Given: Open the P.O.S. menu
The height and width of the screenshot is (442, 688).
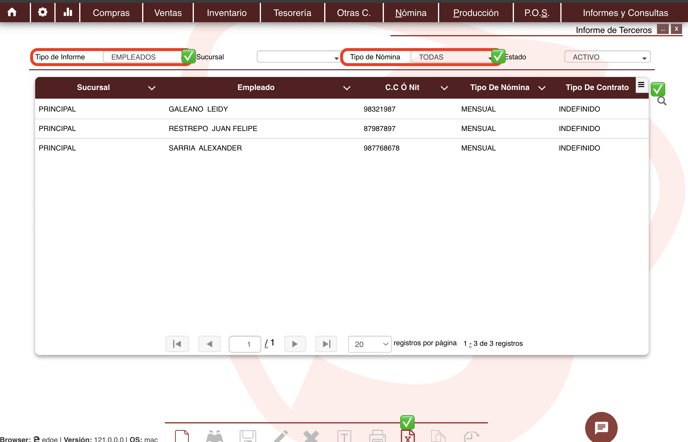Looking at the screenshot, I should click(536, 13).
